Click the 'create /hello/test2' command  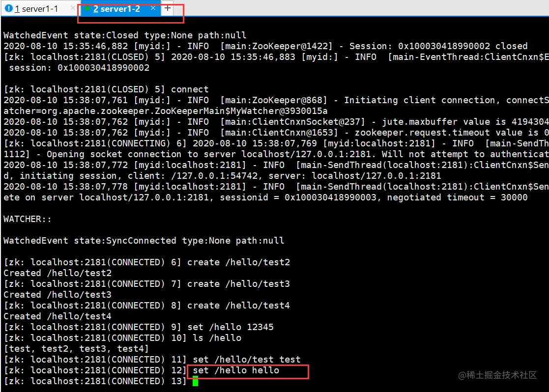(238, 262)
